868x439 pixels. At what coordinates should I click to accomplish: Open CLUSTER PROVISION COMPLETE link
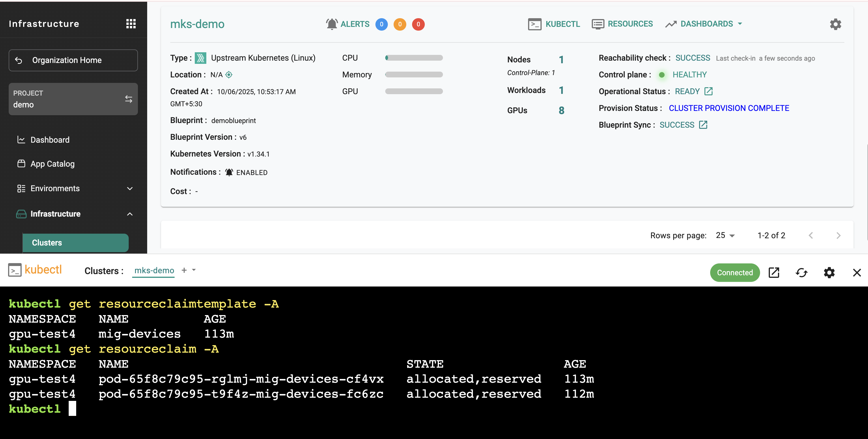729,108
